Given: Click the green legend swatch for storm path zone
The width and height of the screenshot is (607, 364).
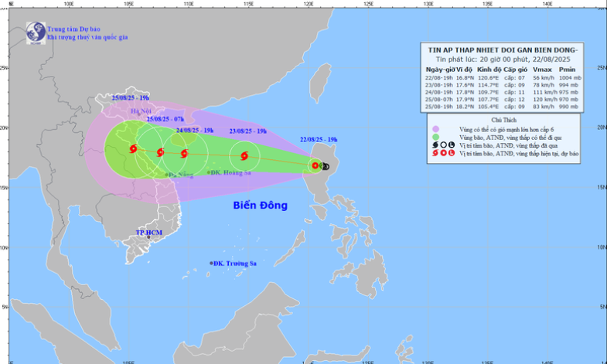Looking at the screenshot, I should pyautogui.click(x=435, y=137).
